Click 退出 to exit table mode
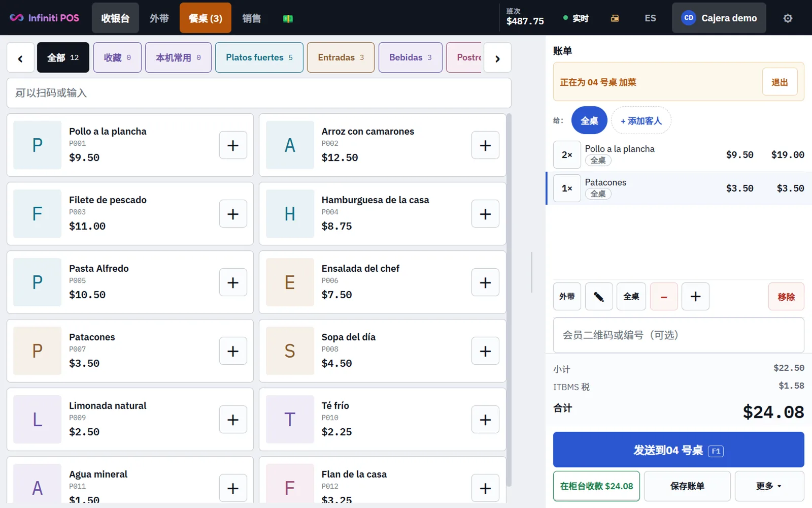Screen dimensions: 812x508 point(780,82)
